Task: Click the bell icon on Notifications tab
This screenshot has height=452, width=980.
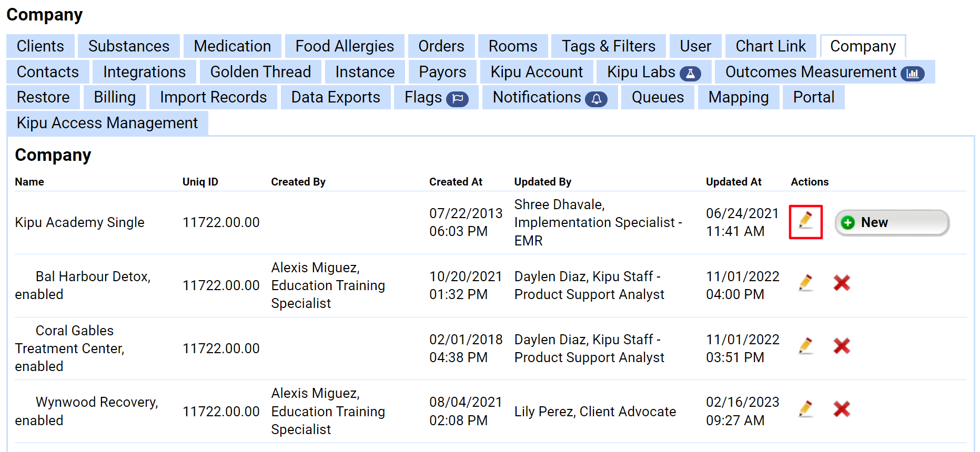Action: (596, 99)
